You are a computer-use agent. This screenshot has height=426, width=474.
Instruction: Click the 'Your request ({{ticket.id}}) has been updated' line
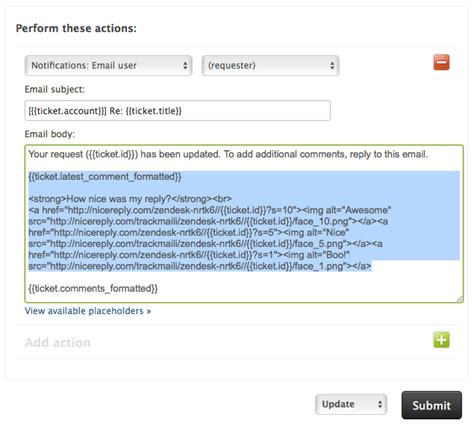coord(228,154)
